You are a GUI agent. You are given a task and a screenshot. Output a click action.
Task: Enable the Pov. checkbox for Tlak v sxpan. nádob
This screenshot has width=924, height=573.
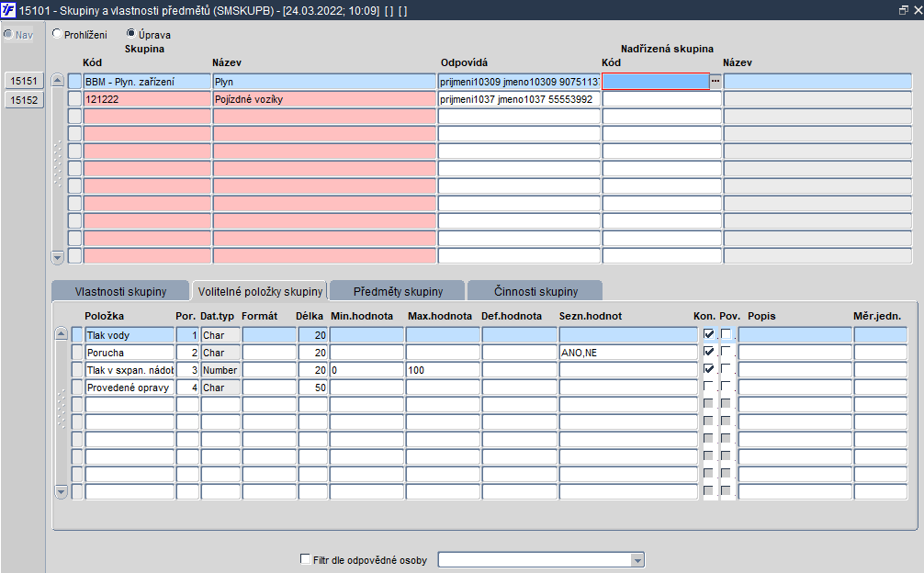point(726,369)
